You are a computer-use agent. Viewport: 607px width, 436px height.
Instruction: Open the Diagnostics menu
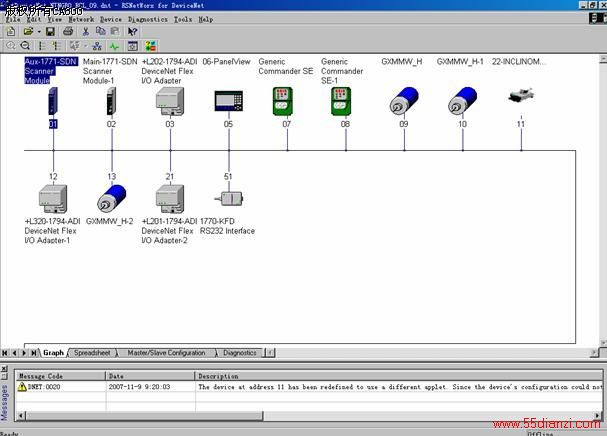148,19
